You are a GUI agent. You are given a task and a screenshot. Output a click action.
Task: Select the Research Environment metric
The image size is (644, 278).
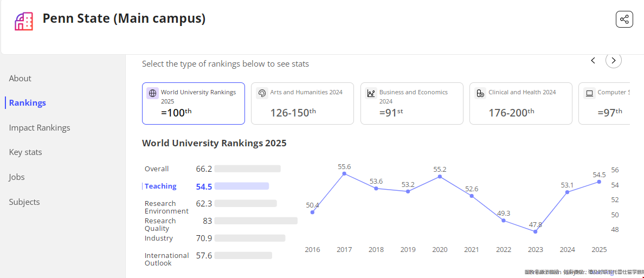(166, 208)
